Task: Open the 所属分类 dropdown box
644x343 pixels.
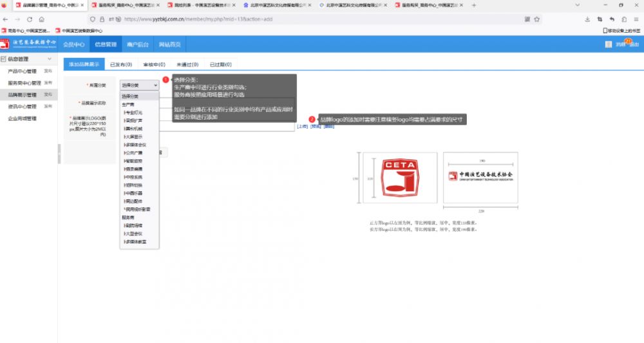Action: click(139, 85)
